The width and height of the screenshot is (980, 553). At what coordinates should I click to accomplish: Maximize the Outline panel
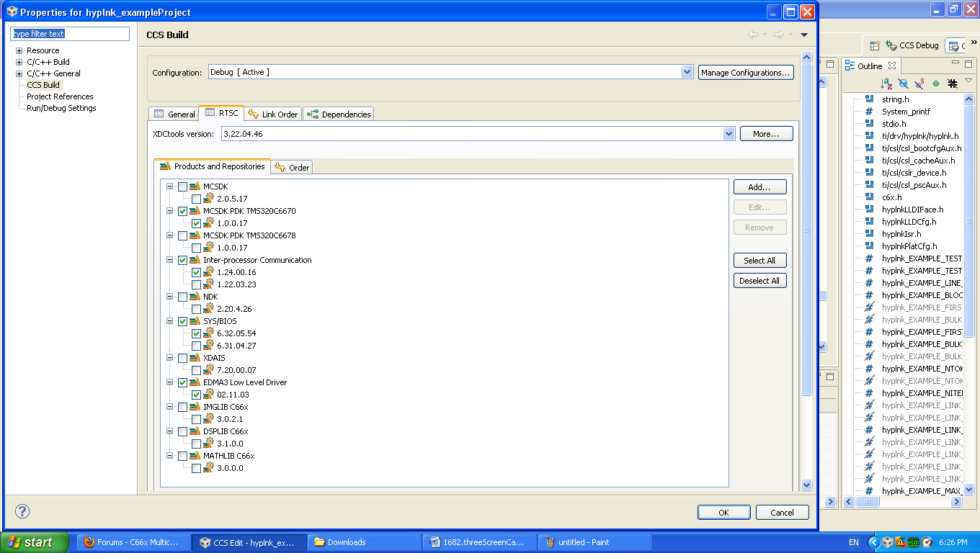(968, 64)
